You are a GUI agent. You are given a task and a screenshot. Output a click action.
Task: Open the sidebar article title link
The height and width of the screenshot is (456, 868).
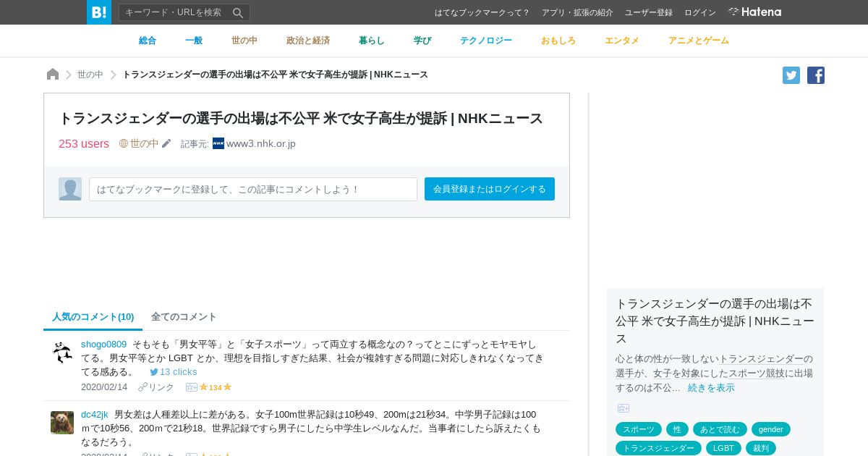coord(715,321)
